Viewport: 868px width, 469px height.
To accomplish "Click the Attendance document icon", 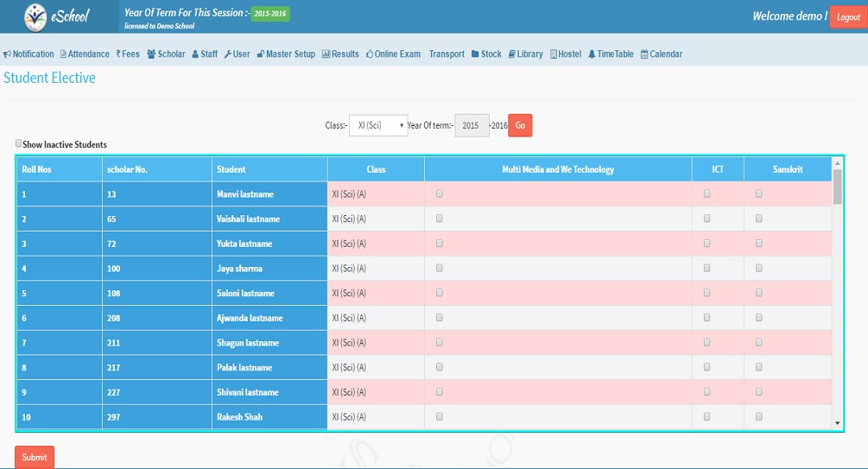I will pos(63,54).
